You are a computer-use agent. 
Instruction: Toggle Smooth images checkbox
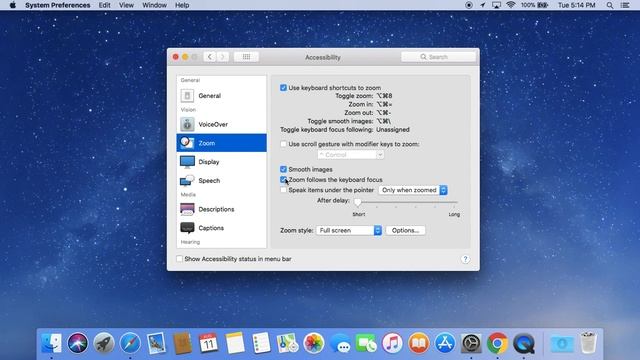[x=283, y=169]
